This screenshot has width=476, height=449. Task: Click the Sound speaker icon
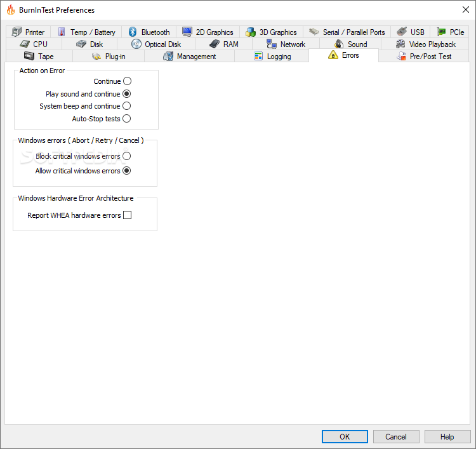pos(339,44)
